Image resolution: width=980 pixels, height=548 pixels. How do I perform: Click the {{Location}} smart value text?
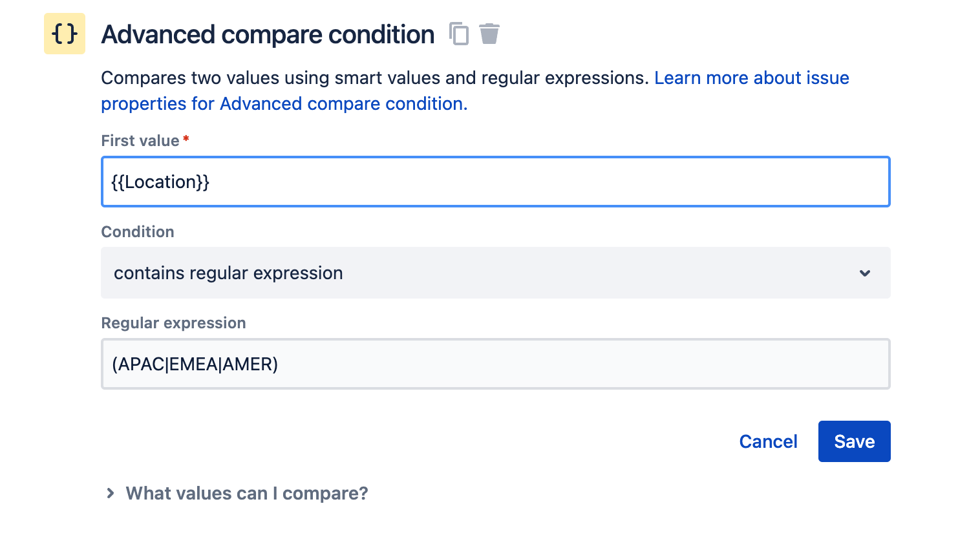point(160,182)
